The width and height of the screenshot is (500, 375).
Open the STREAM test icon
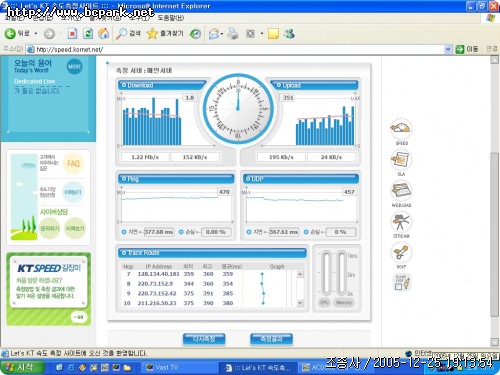pos(401,222)
